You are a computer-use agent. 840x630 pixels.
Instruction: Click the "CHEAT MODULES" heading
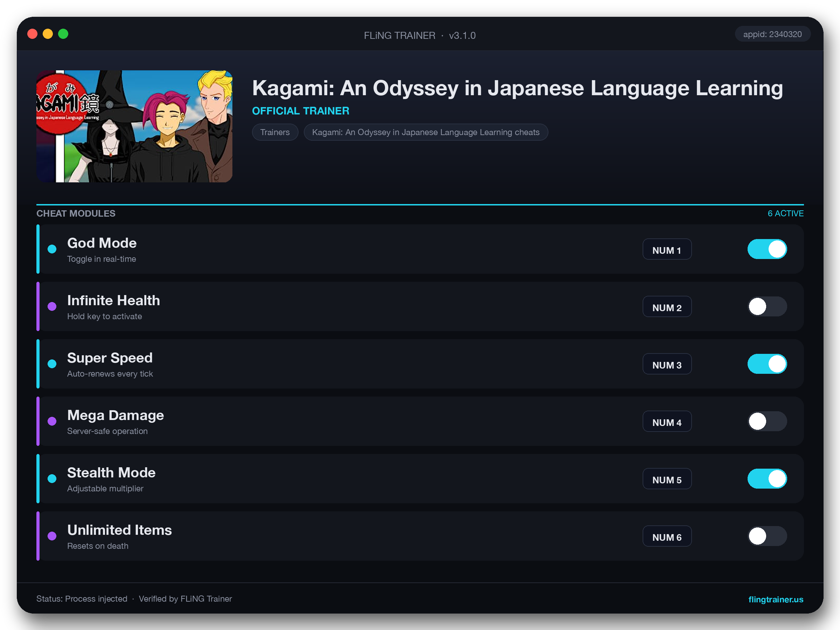(x=76, y=213)
